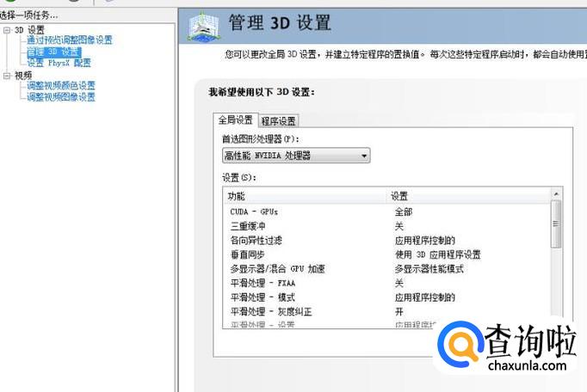Open 通过预览调整图像设置 task link

[69, 40]
